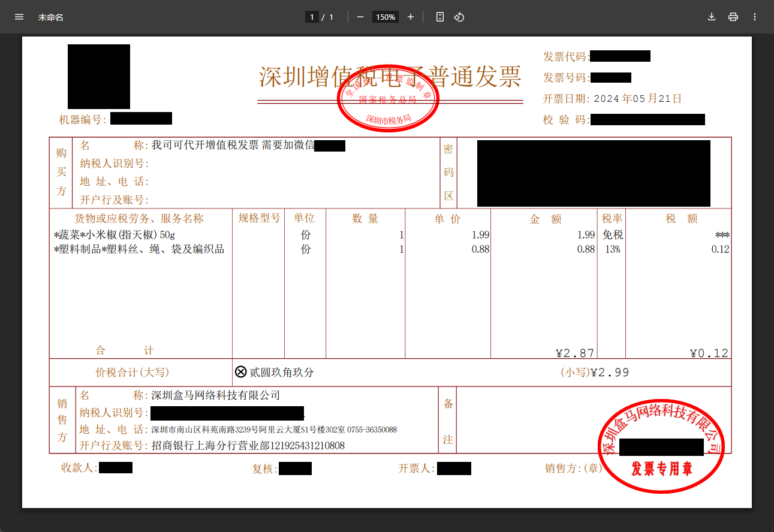Select total tax ¥0.12
The image size is (774, 532).
709,353
